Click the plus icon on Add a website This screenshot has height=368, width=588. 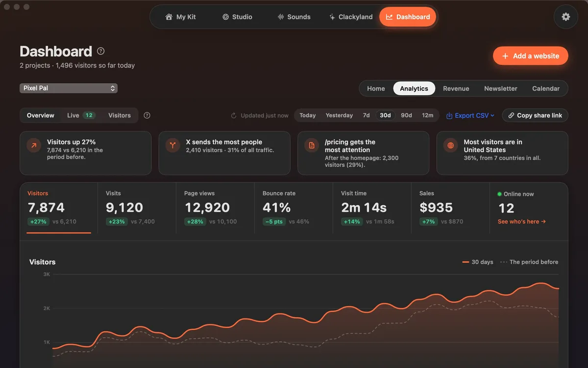(505, 56)
